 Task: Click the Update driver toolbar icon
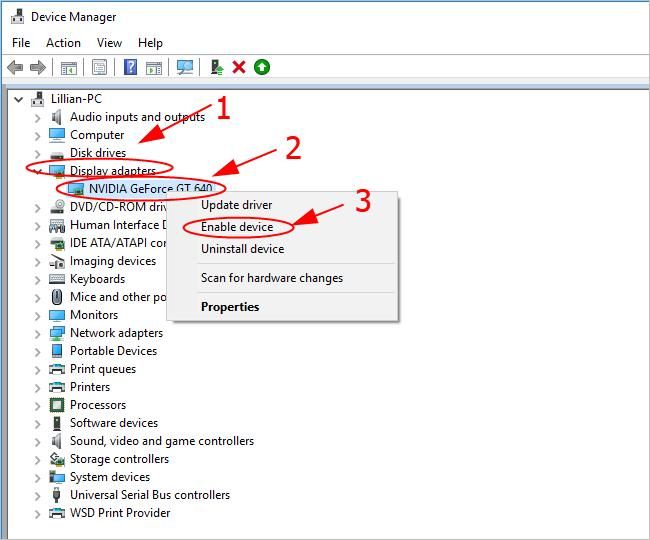point(215,67)
